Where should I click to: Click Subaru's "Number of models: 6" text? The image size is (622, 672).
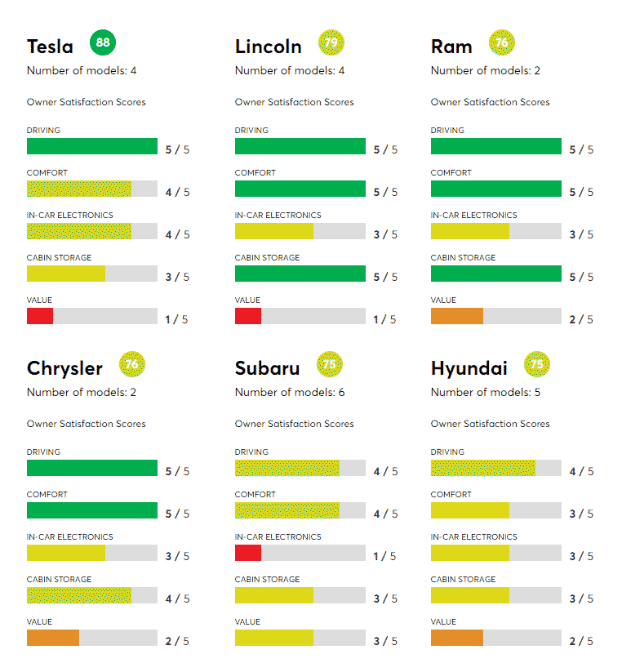point(290,392)
